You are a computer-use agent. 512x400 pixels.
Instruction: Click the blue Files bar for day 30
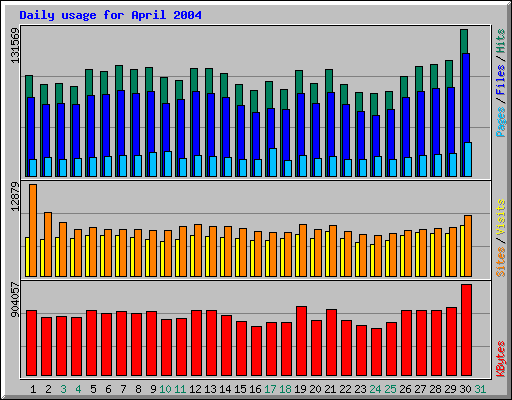[466, 97]
